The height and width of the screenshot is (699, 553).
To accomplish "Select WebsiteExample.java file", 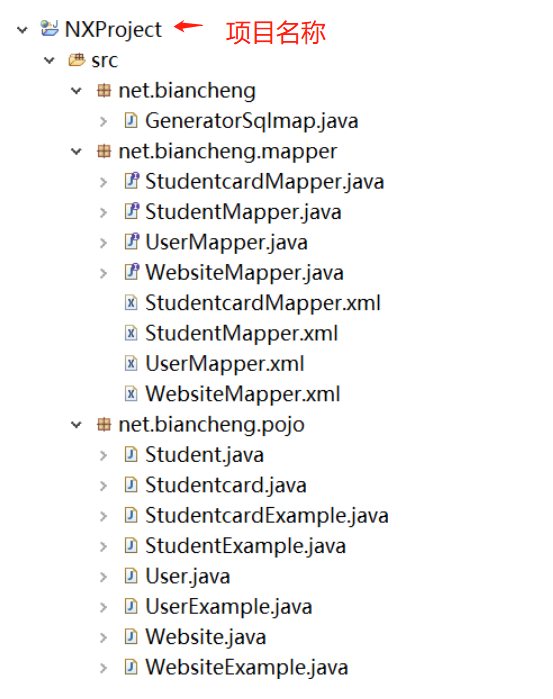I will coord(247,667).
